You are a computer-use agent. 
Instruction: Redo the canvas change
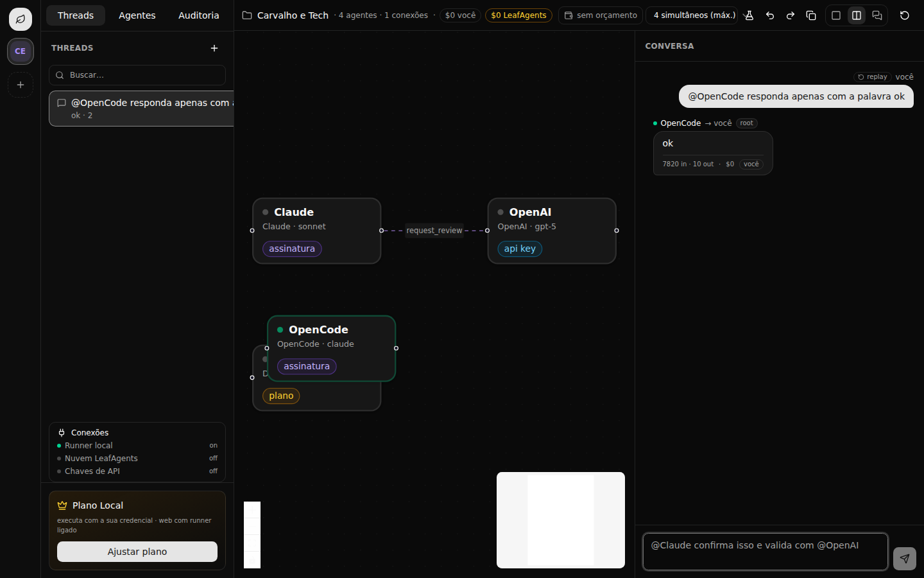(x=791, y=15)
